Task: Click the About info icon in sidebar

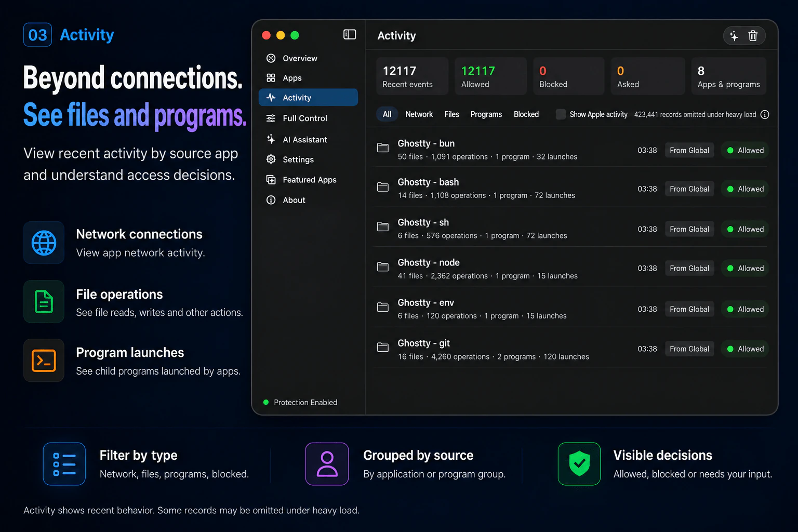Action: coord(271,200)
